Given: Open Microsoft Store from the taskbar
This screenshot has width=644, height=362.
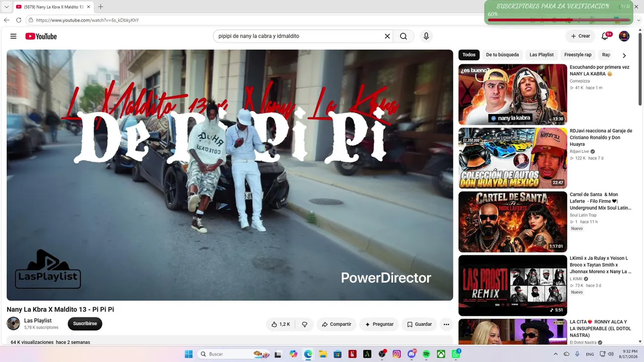Looking at the screenshot, I should pos(338,354).
